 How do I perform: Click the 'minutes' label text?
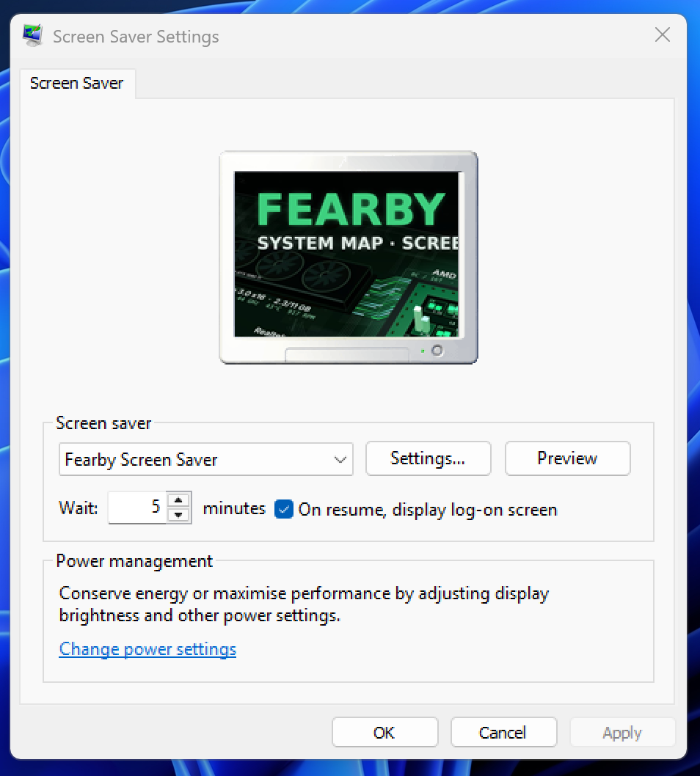point(234,508)
